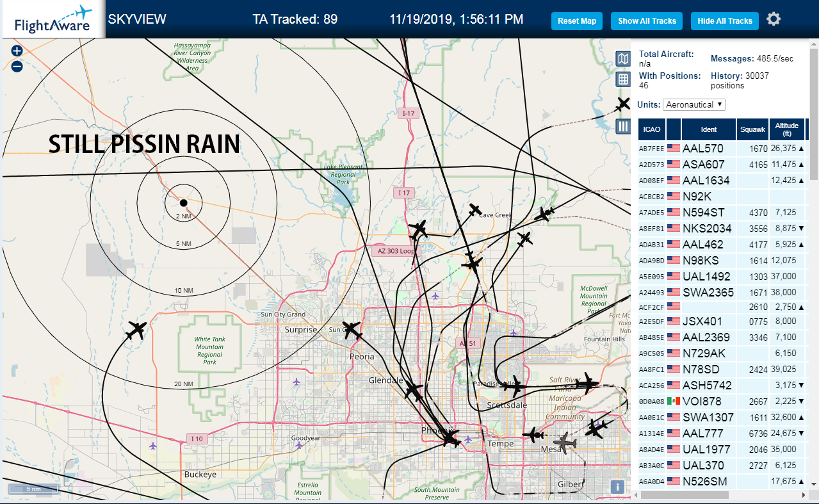Image resolution: width=819 pixels, height=504 pixels.
Task: Click Hide All Tracks button
Action: (x=725, y=21)
